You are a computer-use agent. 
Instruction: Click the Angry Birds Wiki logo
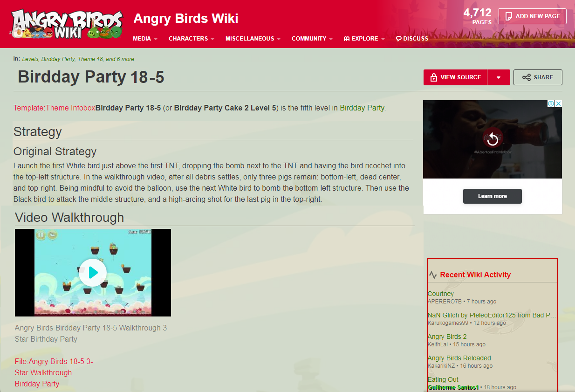coord(67,24)
